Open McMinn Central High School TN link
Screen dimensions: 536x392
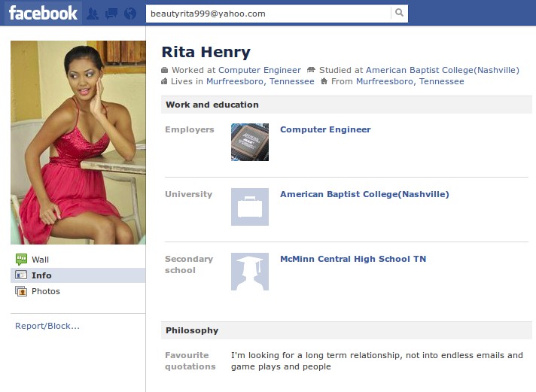[x=353, y=259]
